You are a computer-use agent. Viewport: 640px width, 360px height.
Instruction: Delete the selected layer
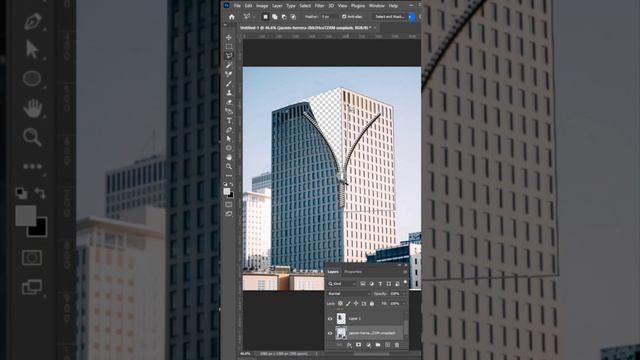pyautogui.click(x=397, y=345)
